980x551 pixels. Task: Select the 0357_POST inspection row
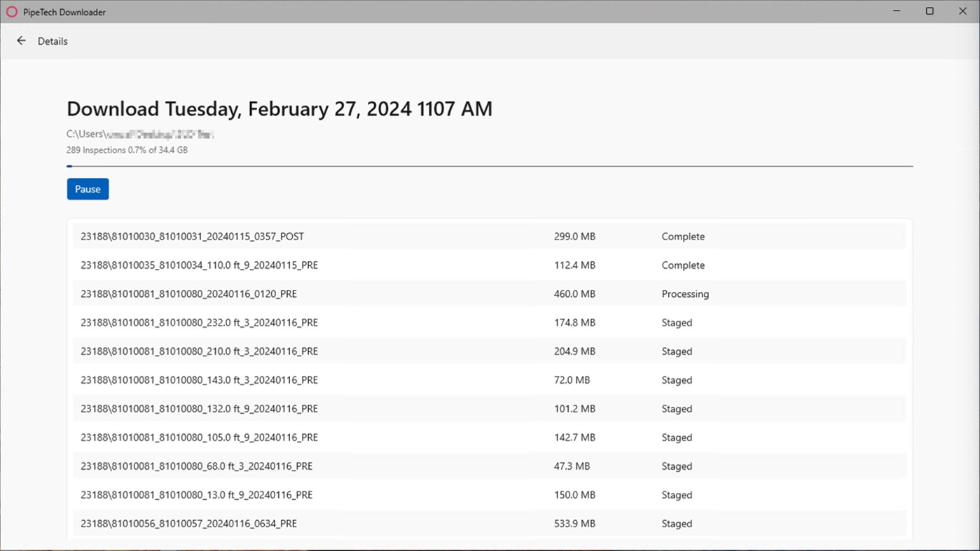pyautogui.click(x=192, y=237)
